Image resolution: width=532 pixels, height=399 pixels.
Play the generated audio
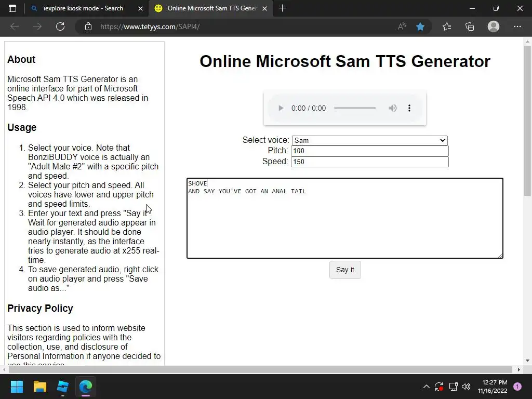tap(281, 108)
